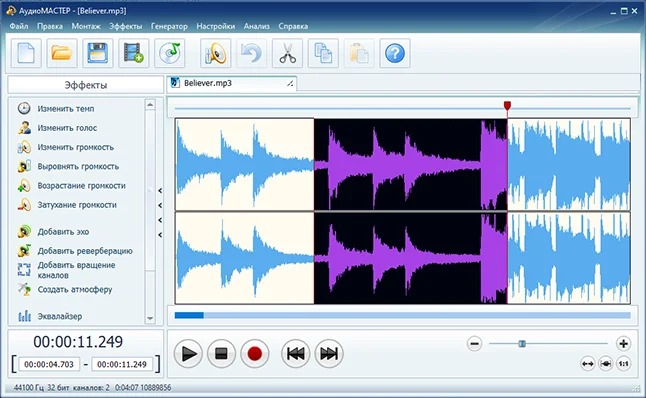Click icon next to Возрастание громкости
This screenshot has height=398, width=646.
tap(24, 185)
